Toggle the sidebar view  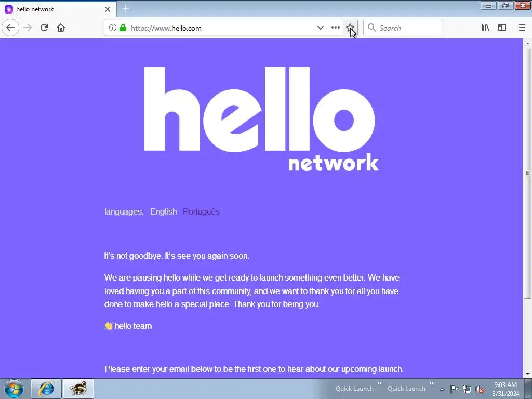click(502, 28)
